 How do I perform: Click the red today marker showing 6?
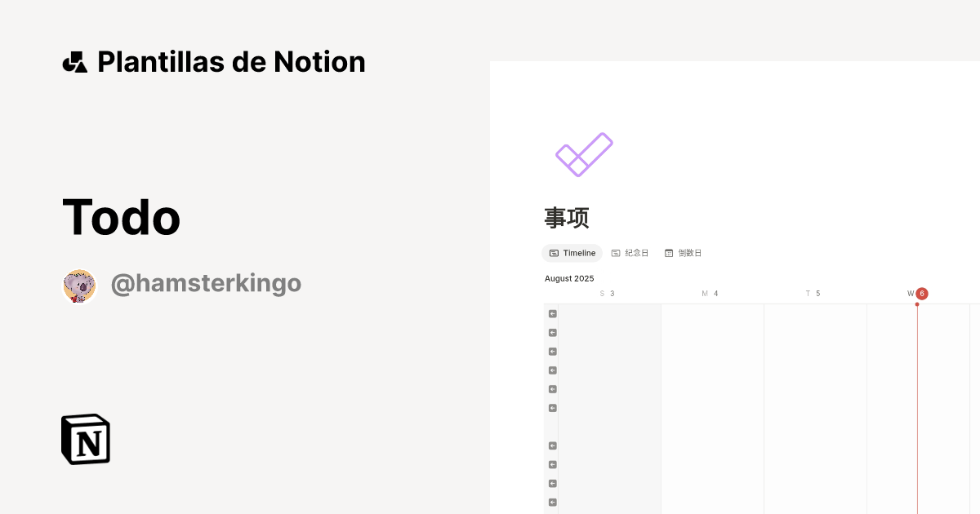pos(922,293)
